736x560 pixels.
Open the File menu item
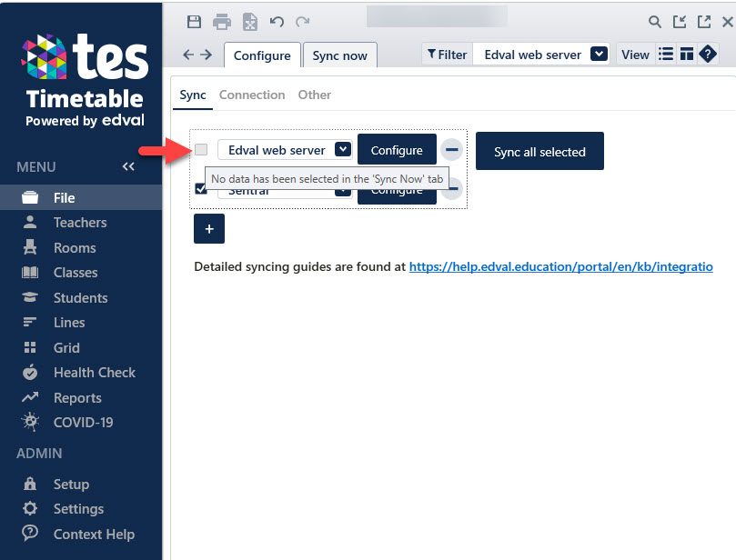coord(81,197)
